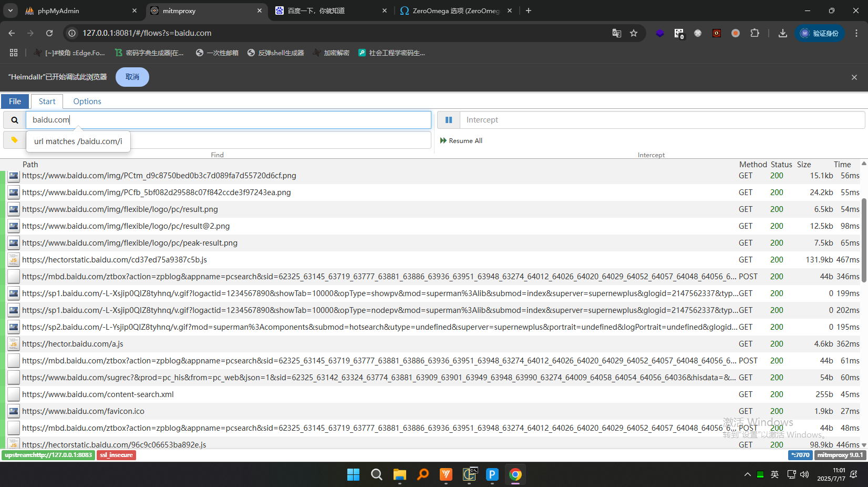Switch to the Options tab
The height and width of the screenshot is (487, 868).
click(x=87, y=102)
